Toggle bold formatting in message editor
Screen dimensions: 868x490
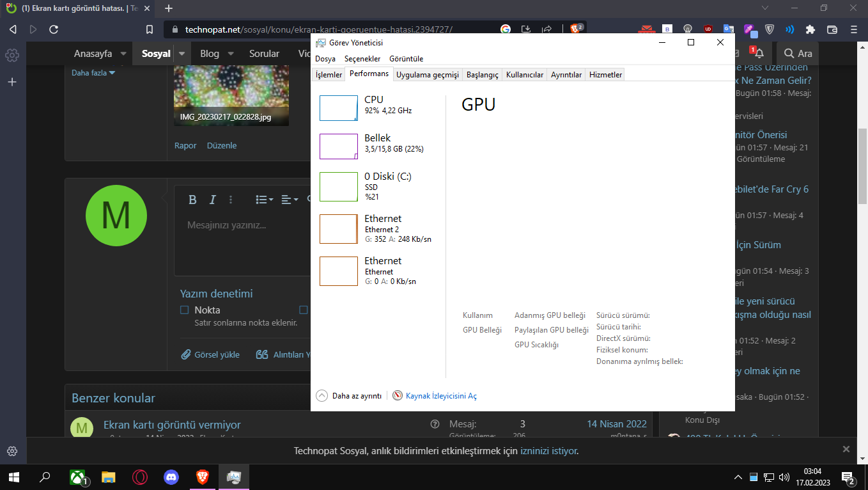tap(192, 200)
